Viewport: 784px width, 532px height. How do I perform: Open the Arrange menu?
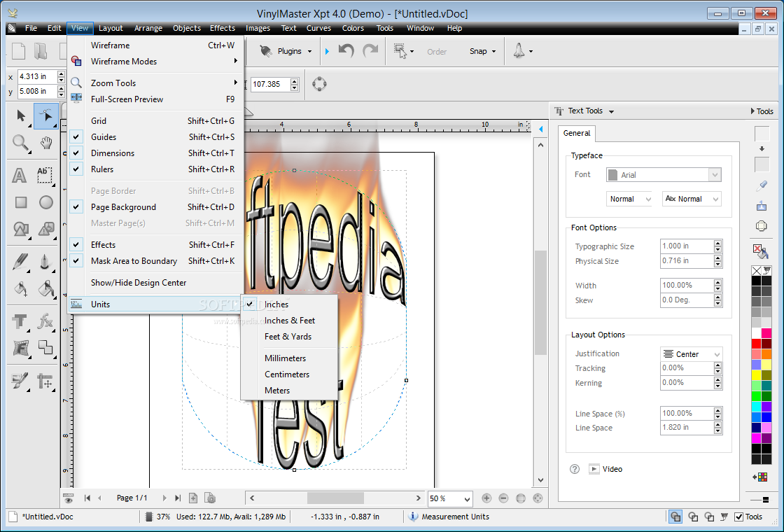(148, 28)
